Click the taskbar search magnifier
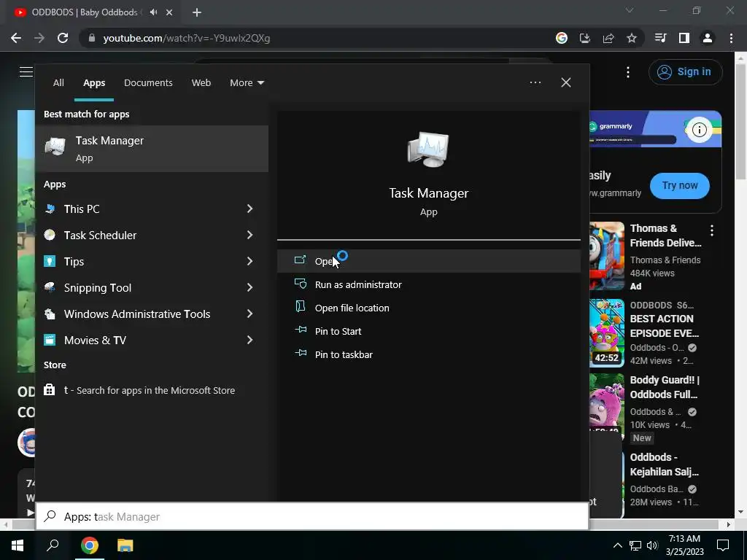This screenshot has width=747, height=560. point(53,545)
